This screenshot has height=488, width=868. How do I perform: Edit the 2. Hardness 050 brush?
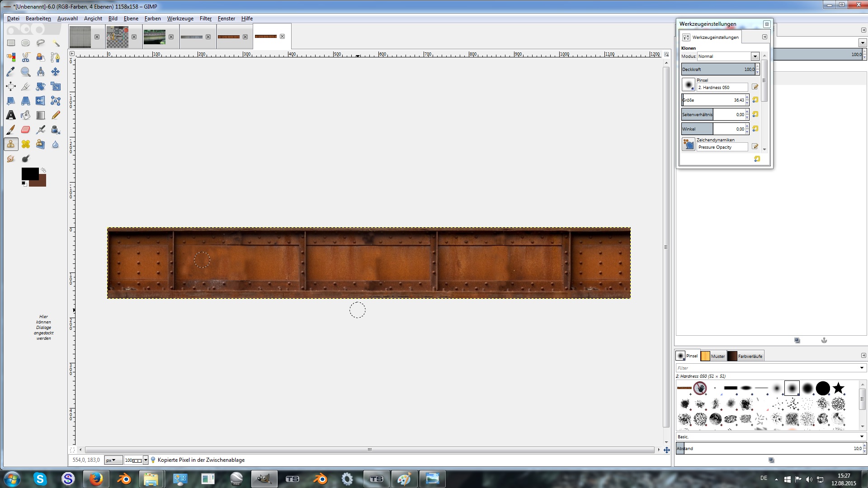(x=755, y=87)
